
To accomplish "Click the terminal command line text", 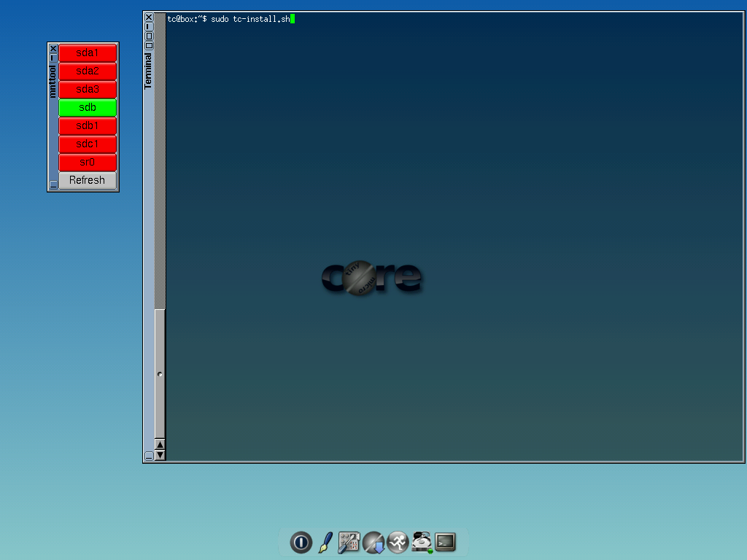I will [x=228, y=19].
